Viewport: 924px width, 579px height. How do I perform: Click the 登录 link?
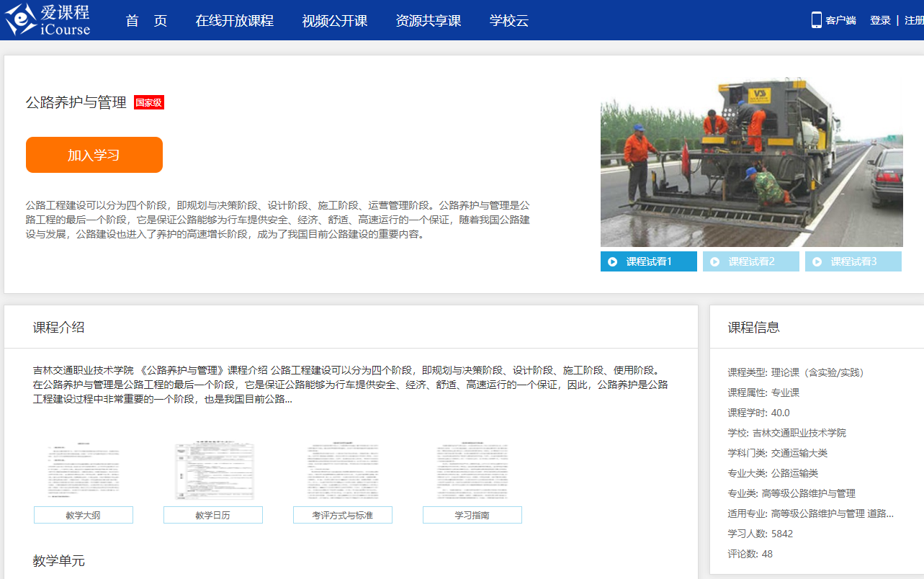(880, 21)
